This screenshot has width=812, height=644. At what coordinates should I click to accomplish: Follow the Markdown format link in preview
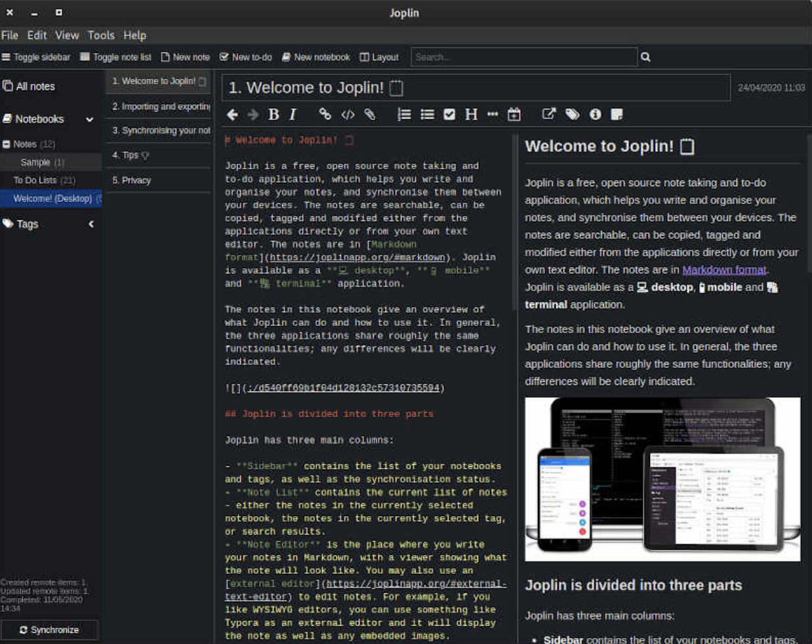pyautogui.click(x=724, y=270)
